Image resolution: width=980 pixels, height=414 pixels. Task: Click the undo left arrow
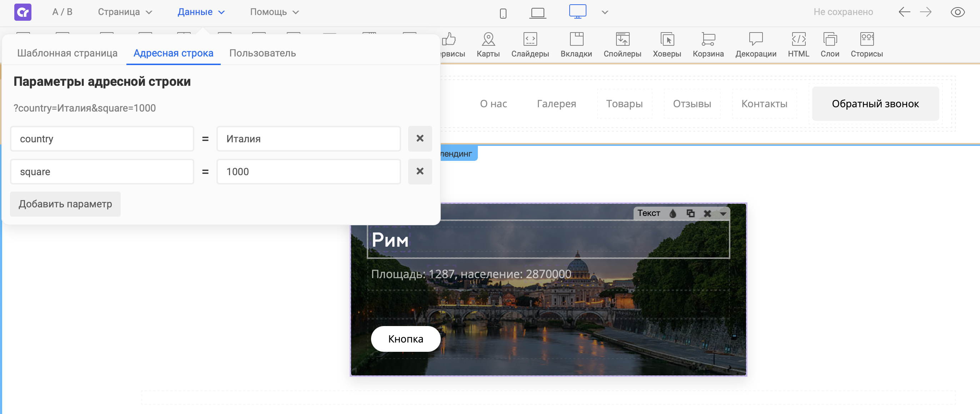904,12
